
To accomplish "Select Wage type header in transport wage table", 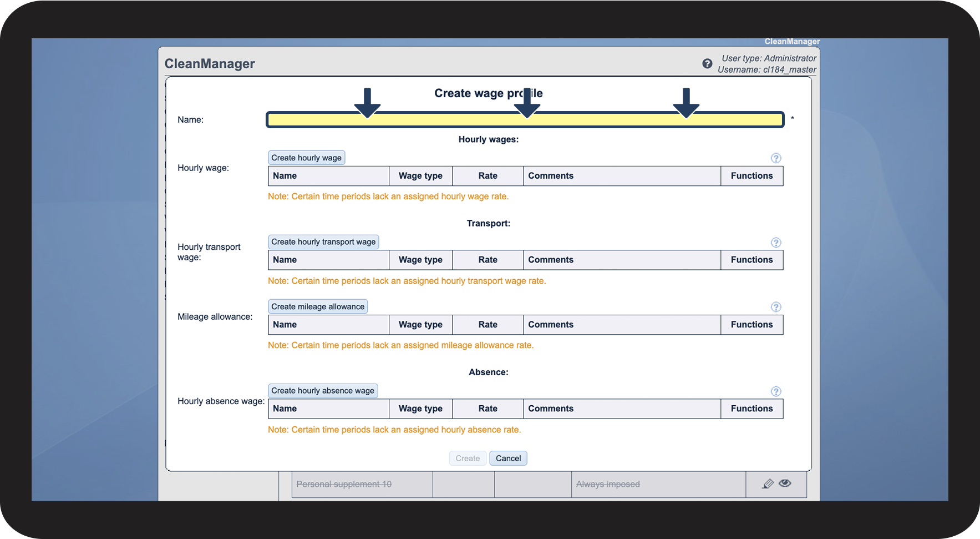I will (x=420, y=260).
